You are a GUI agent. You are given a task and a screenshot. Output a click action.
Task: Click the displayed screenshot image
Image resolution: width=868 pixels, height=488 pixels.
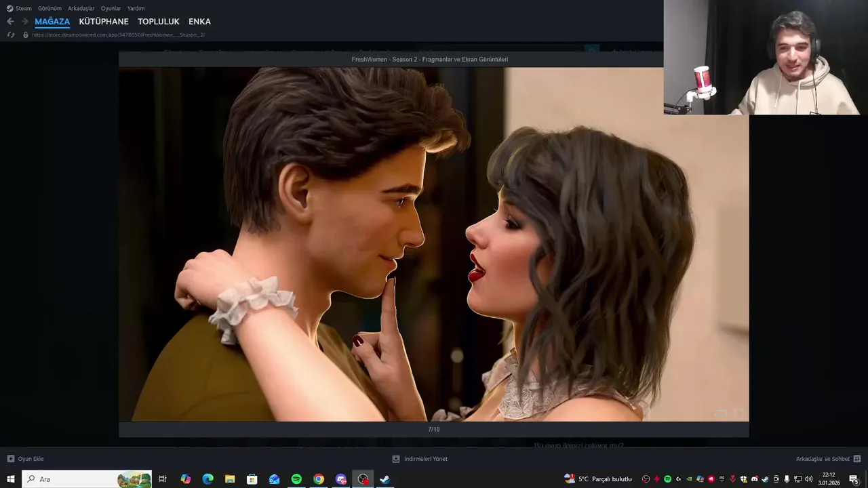pos(434,244)
